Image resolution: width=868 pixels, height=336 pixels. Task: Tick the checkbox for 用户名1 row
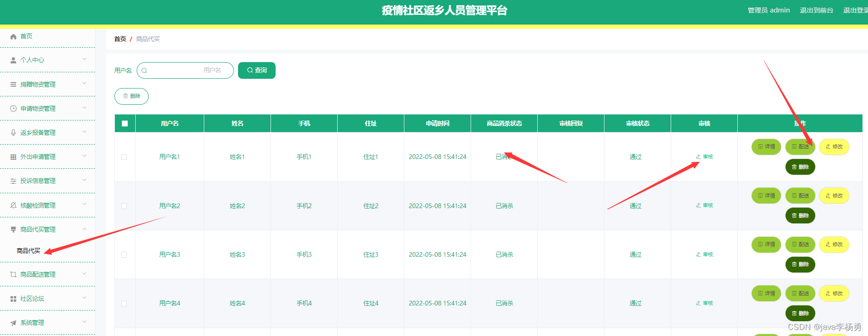(x=124, y=157)
